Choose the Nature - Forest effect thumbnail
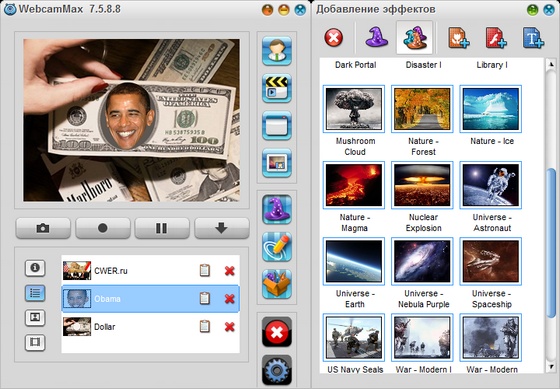The height and width of the screenshot is (389, 560). pos(422,109)
